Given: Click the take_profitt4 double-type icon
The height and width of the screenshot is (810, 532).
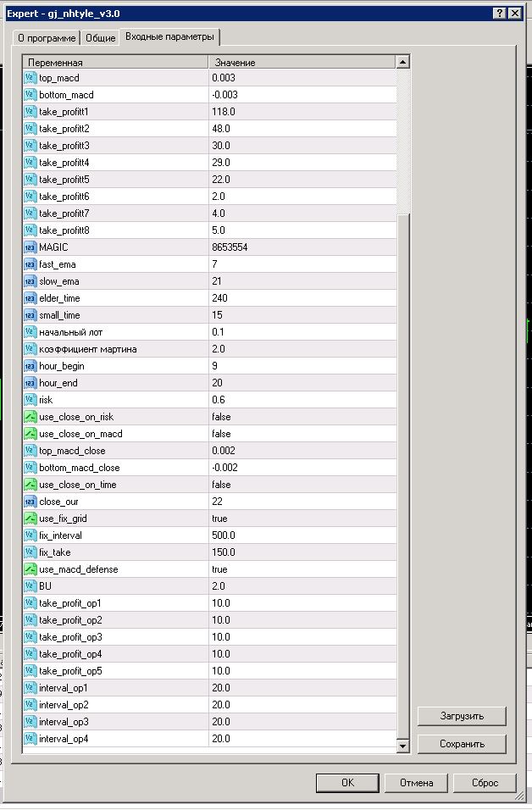Looking at the screenshot, I should (x=30, y=163).
